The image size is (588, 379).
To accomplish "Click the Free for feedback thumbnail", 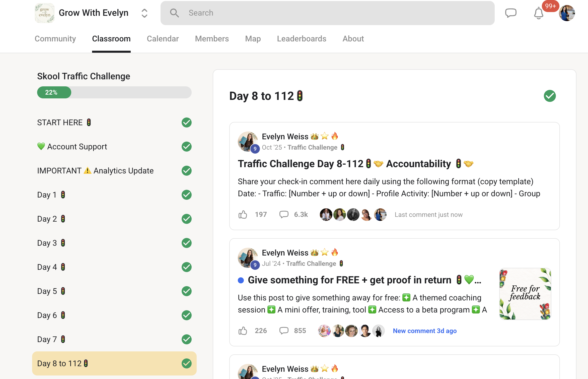I will (x=525, y=294).
